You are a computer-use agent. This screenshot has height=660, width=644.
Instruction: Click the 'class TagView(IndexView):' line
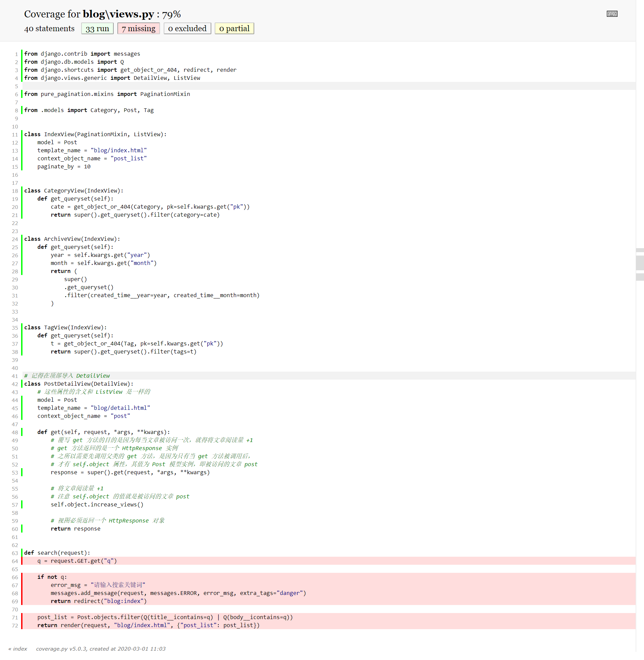coord(65,327)
